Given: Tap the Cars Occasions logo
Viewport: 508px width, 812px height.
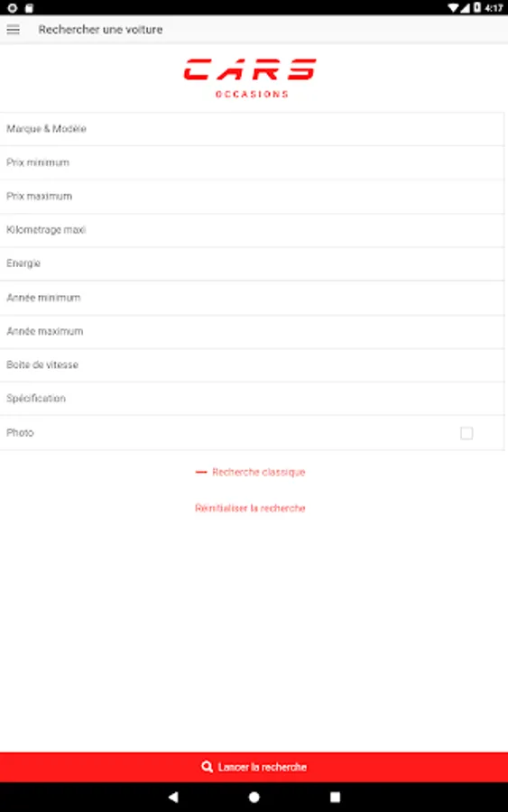Looking at the screenshot, I should click(250, 78).
